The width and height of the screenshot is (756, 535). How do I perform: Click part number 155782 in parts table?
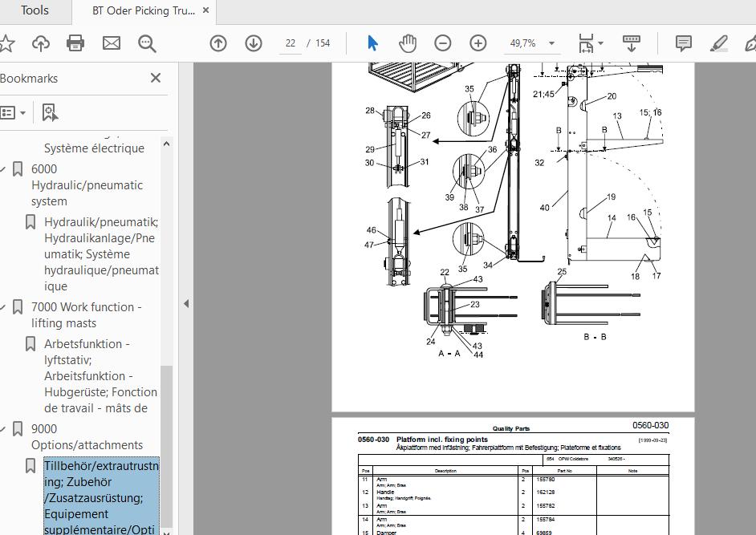point(545,506)
